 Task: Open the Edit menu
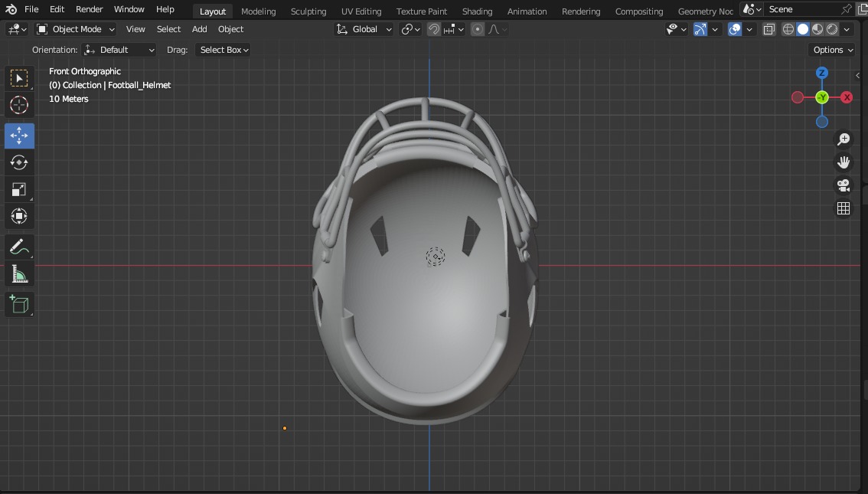(x=57, y=9)
